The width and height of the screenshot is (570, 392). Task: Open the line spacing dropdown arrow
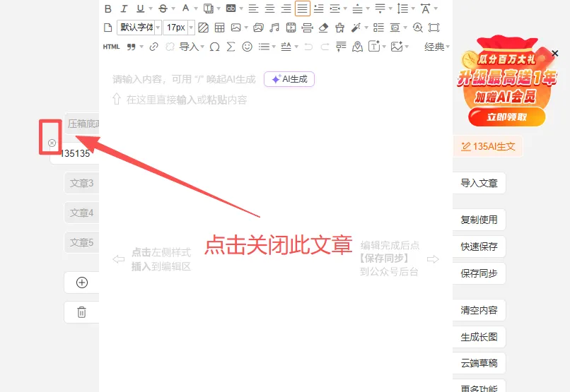click(x=413, y=8)
